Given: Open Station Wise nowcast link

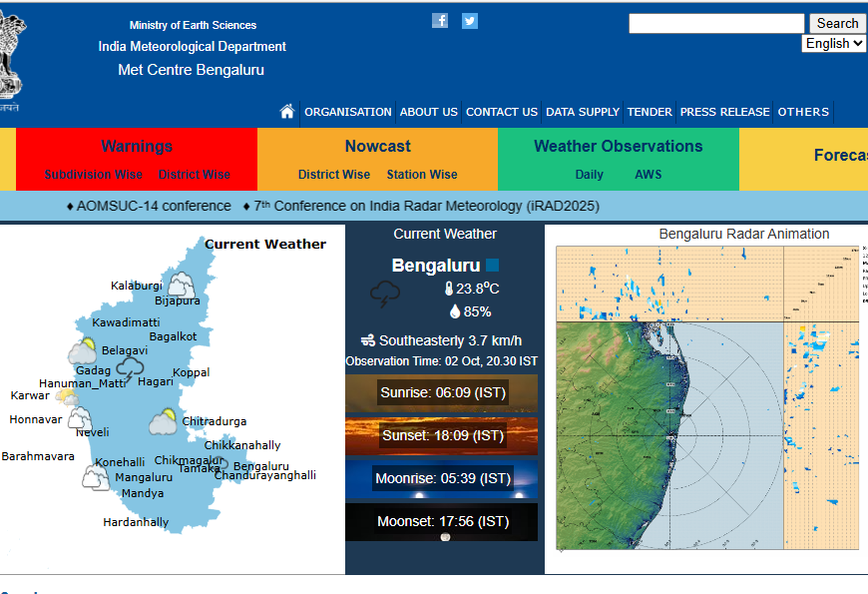Looking at the screenshot, I should (x=422, y=175).
